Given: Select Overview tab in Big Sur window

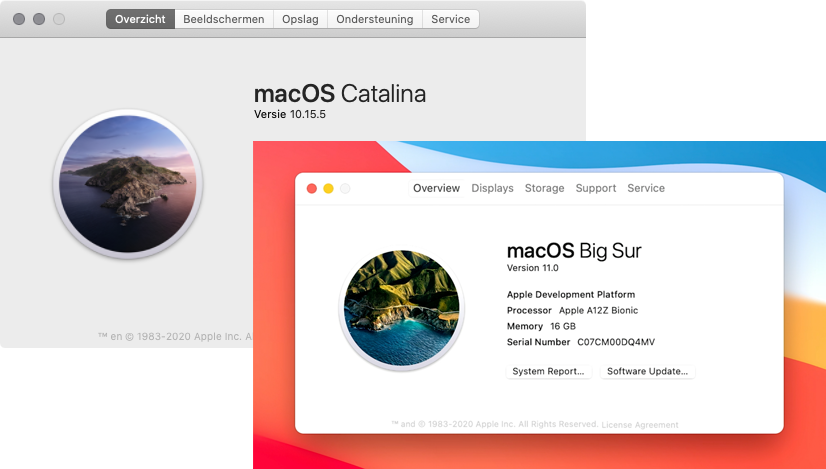Looking at the screenshot, I should [436, 188].
